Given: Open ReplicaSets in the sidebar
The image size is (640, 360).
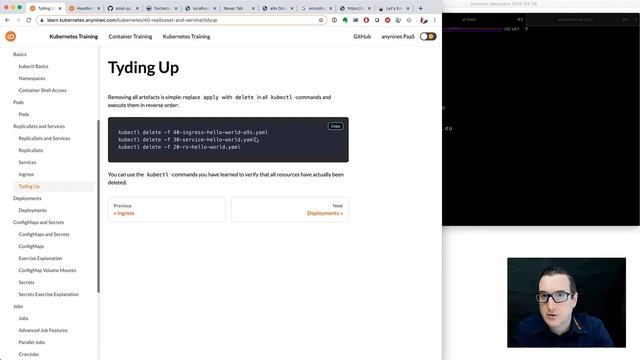Looking at the screenshot, I should [x=31, y=150].
